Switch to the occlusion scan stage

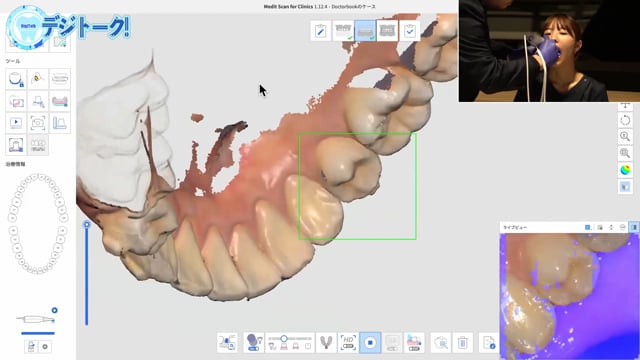click(x=387, y=31)
